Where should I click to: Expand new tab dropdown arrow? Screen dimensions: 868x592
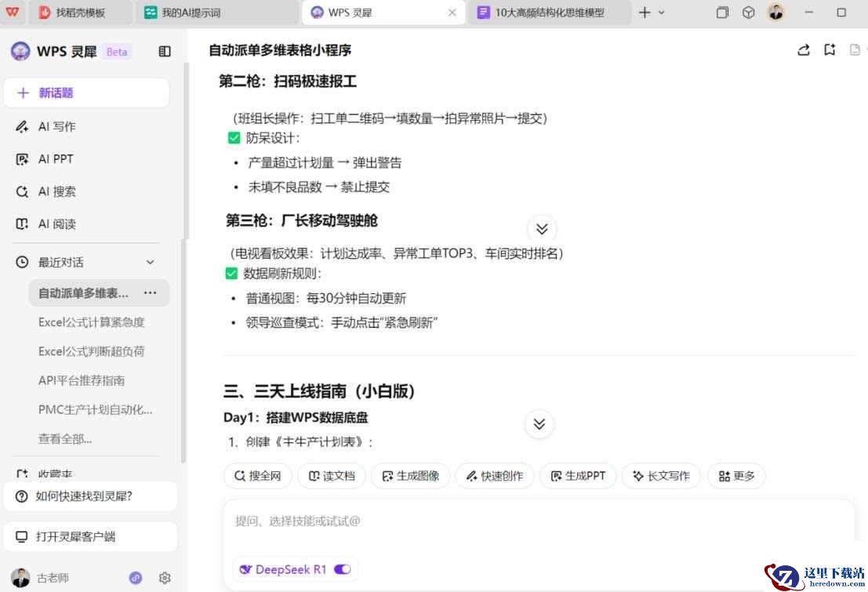[662, 13]
